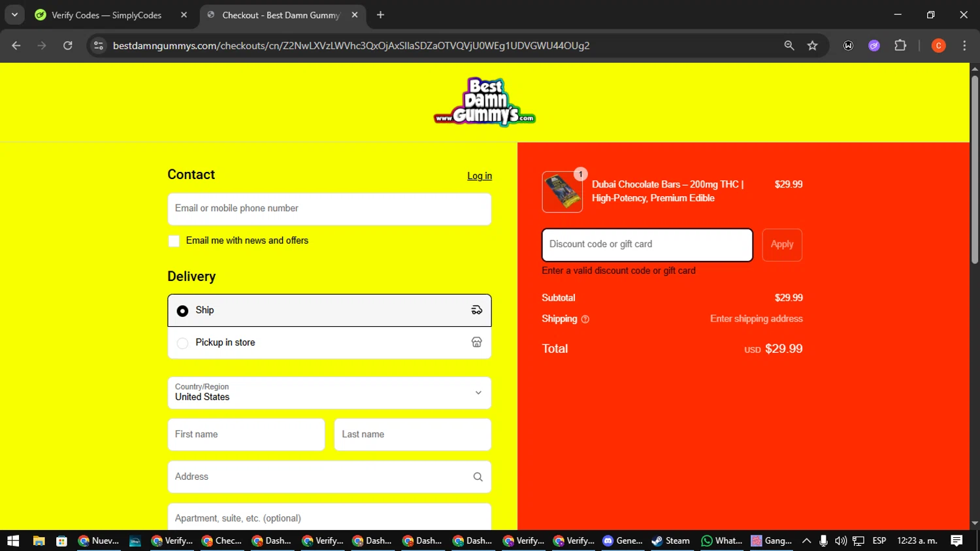Bookmark this page with the star icon

click(x=813, y=46)
